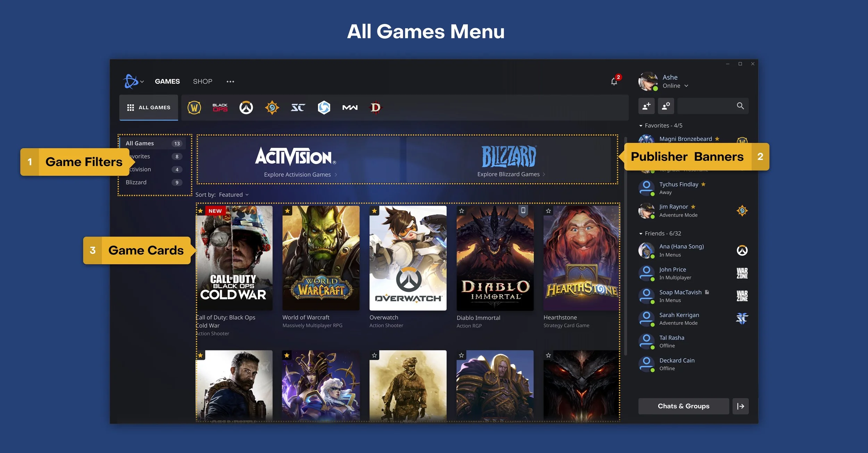Collapse the social panel with the arrow icon

(x=740, y=406)
